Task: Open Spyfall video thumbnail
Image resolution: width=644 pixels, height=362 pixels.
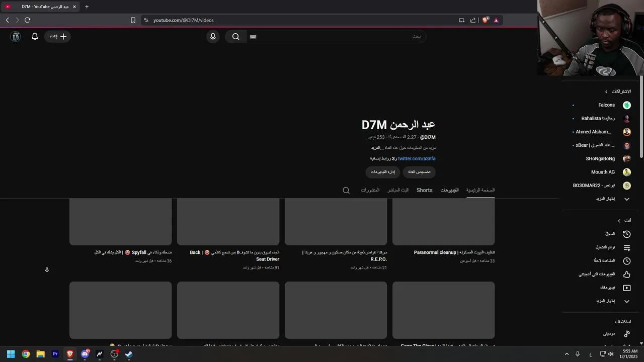Action: tap(121, 222)
